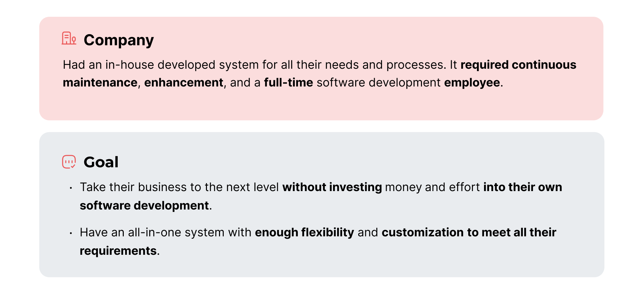Click the second bullet point in Goal
The height and width of the screenshot is (294, 644).
click(x=71, y=233)
